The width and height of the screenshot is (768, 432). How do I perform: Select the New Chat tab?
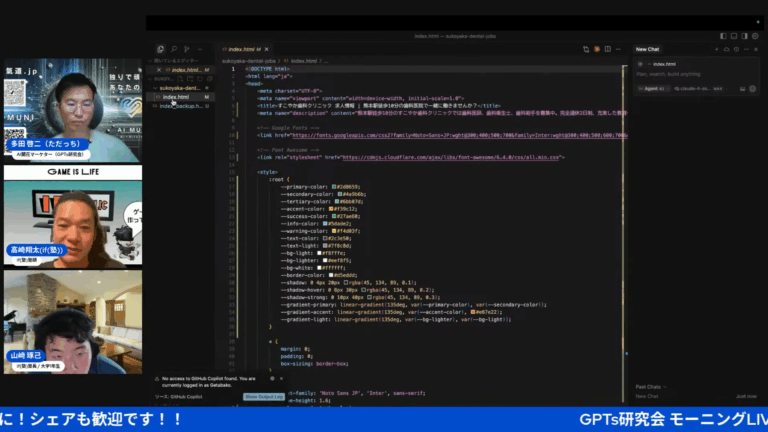click(647, 49)
